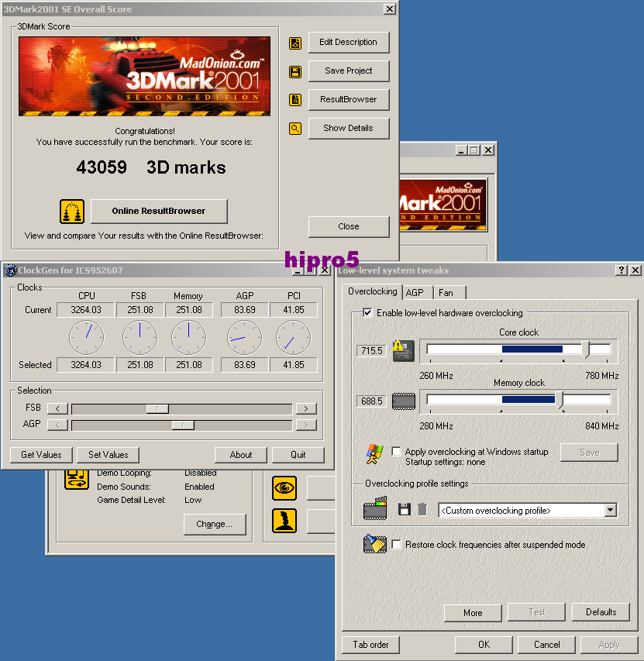
Task: Open the Online ResultBrowser button
Action: [159, 212]
